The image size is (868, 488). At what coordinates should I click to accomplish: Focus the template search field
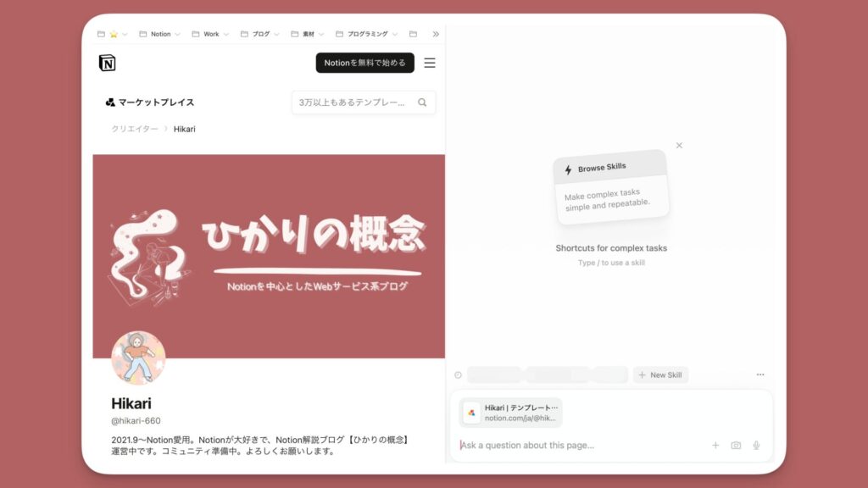tap(364, 103)
